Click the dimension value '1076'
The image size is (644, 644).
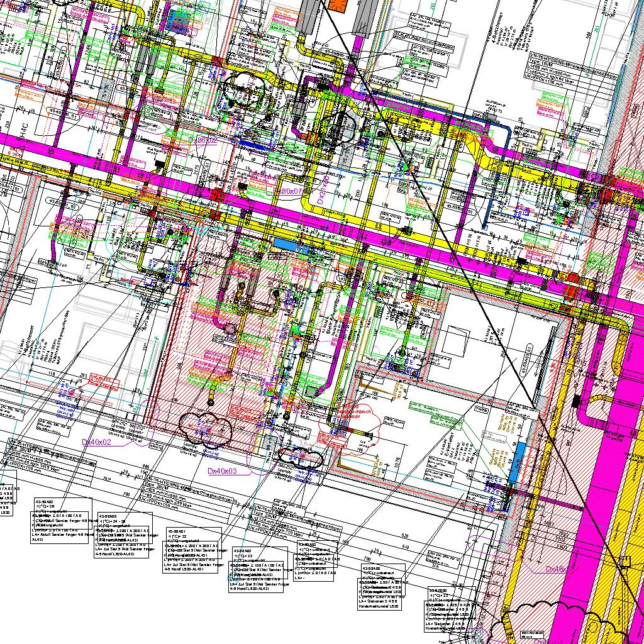(397, 461)
